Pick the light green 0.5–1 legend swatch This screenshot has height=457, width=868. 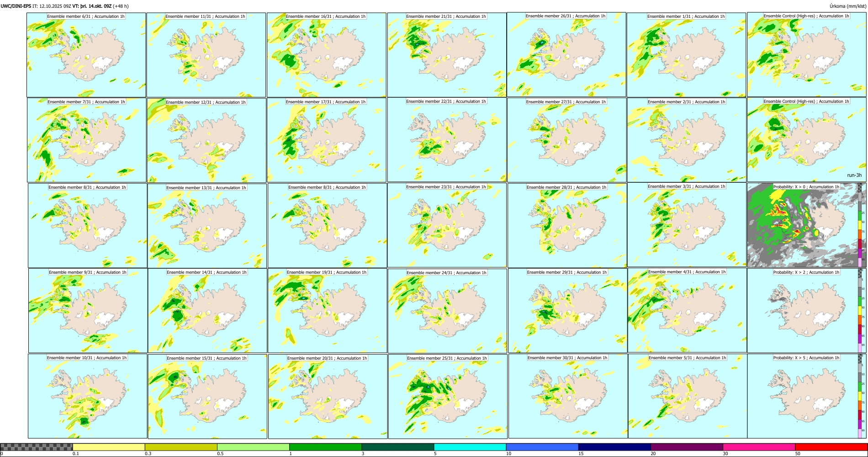tap(253, 447)
